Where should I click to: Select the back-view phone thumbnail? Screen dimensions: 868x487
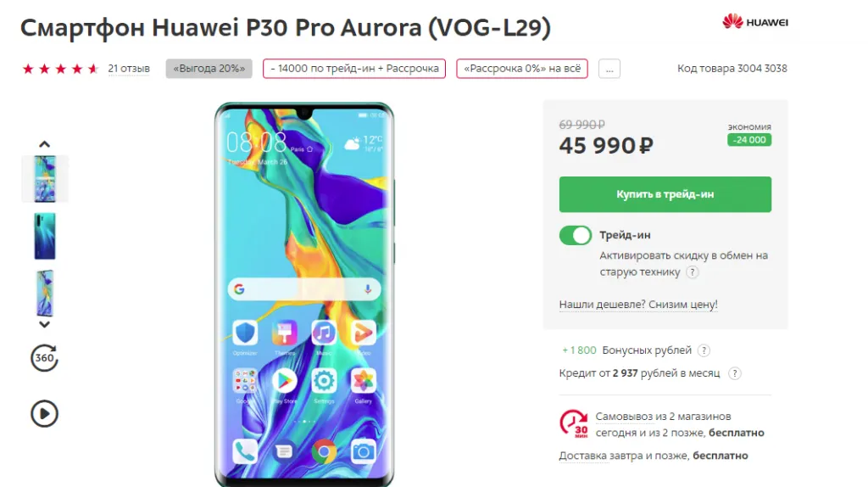tap(45, 236)
